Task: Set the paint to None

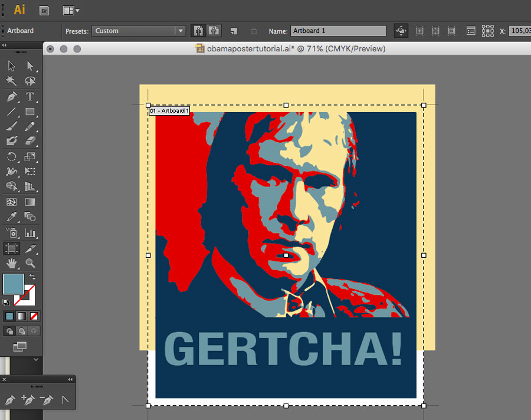Action: (x=34, y=316)
